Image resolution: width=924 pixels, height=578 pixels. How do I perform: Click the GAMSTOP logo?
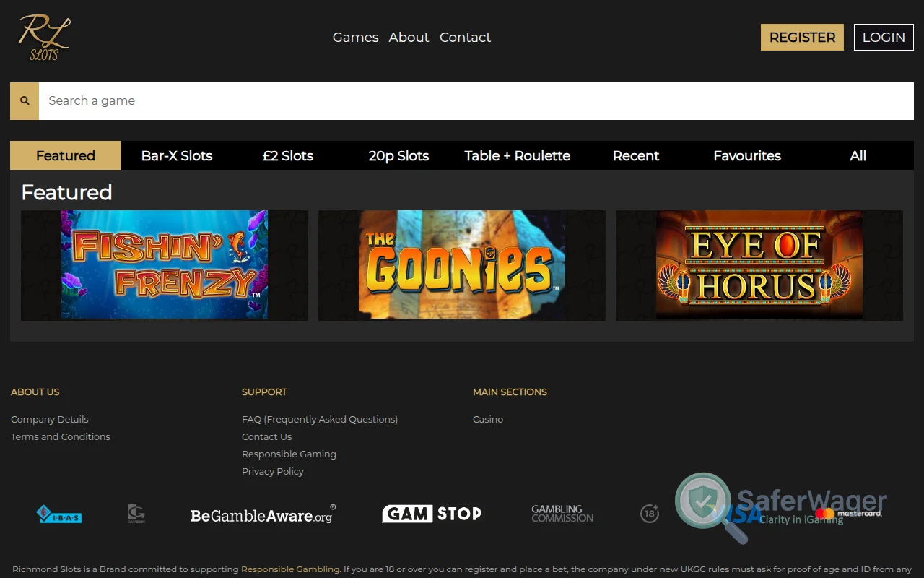(432, 514)
